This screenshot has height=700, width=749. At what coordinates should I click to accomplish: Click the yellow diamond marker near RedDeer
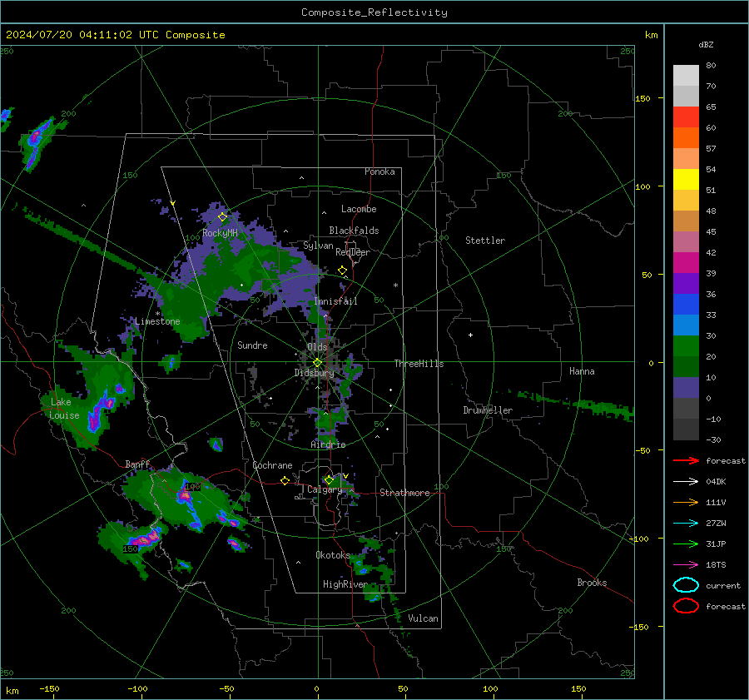343,271
